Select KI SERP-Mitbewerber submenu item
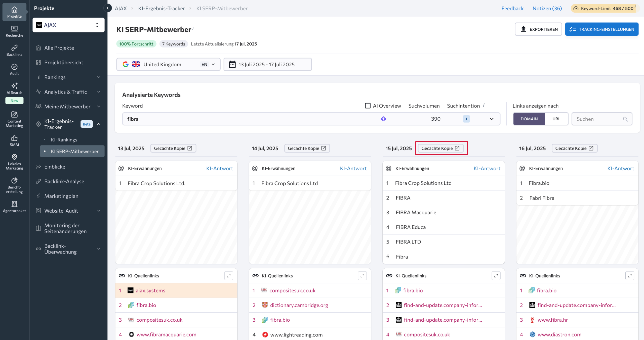 pyautogui.click(x=72, y=151)
